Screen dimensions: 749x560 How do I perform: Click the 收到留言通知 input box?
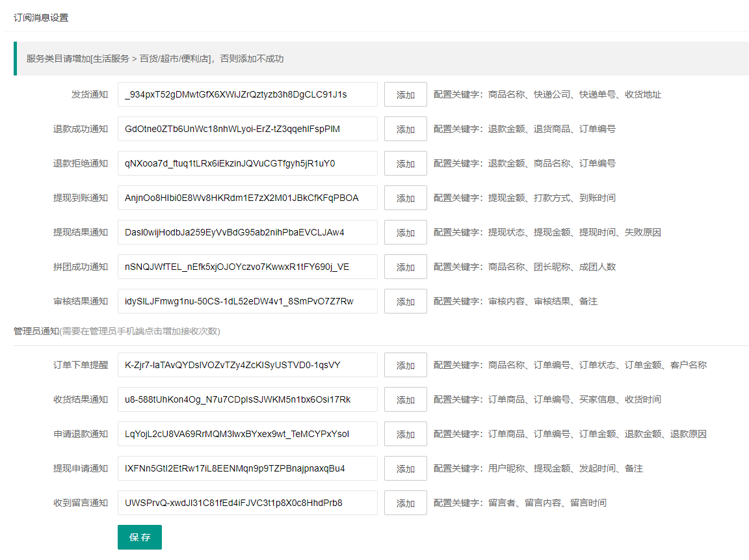tap(247, 503)
